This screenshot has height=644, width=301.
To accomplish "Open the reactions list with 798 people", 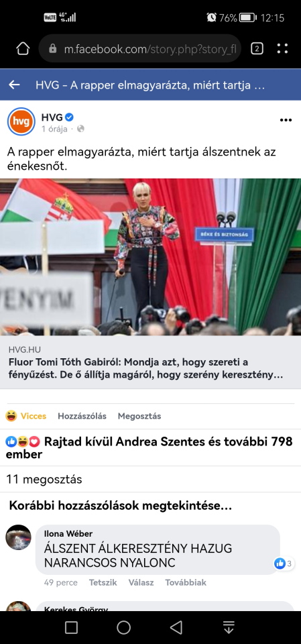I will (149, 448).
